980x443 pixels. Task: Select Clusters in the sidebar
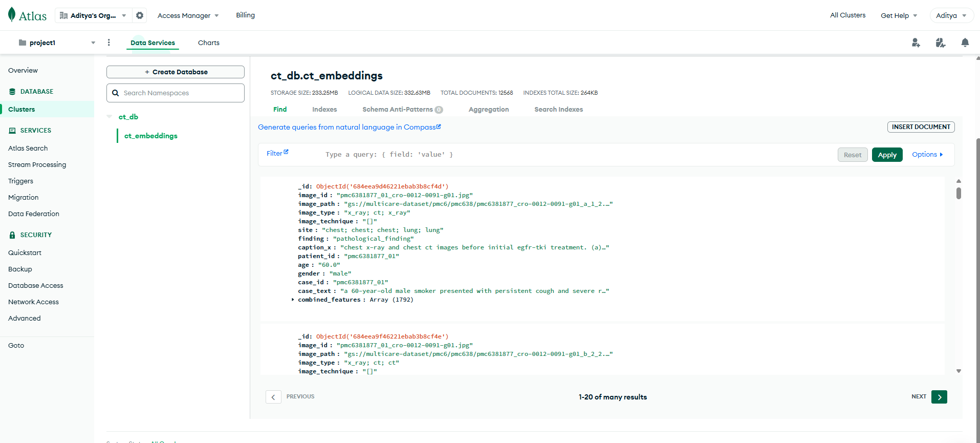click(x=21, y=109)
